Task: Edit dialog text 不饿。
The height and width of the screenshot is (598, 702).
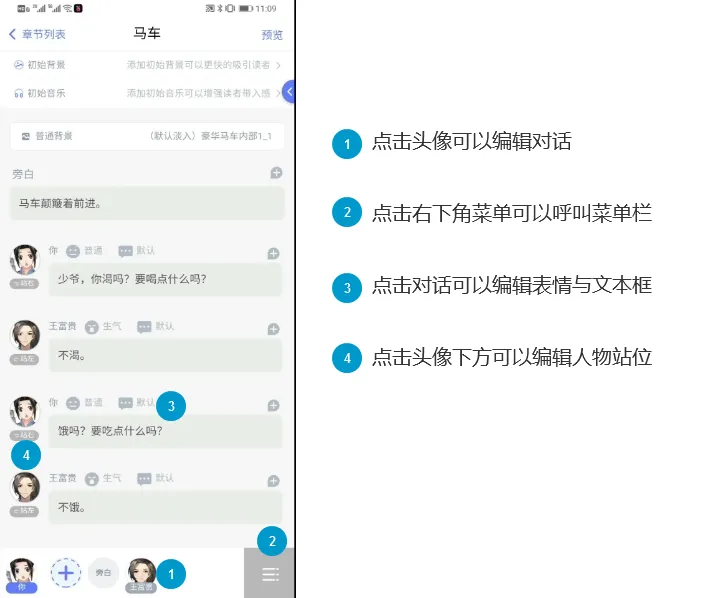Action: 165,507
